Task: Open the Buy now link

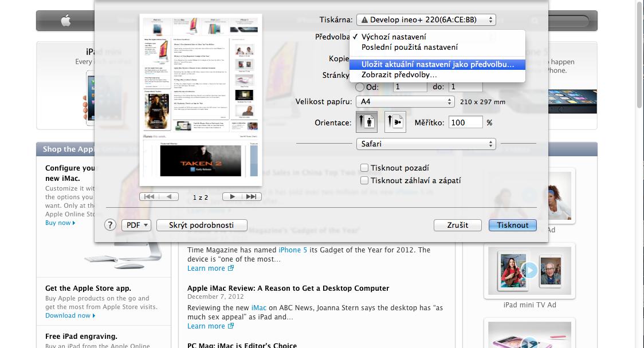Action: pos(60,223)
